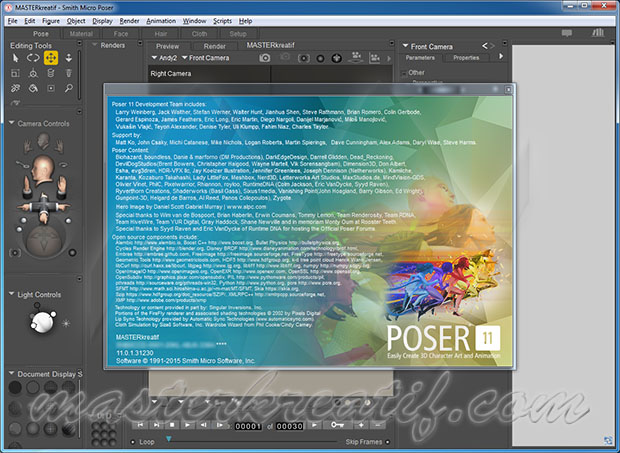This screenshot has width=620, height=453.
Task: Open the Editing Tools panel options button
Action: tap(79, 43)
